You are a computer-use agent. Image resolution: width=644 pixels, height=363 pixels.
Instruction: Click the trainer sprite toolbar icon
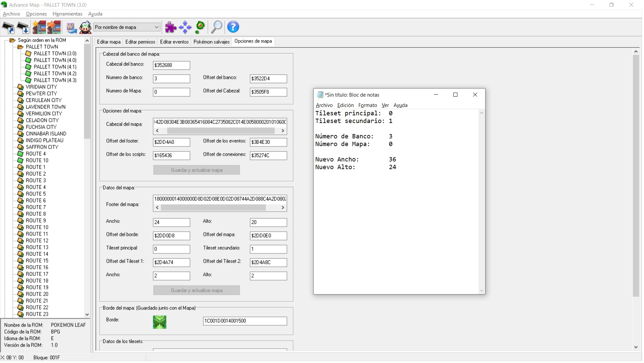[x=85, y=27]
